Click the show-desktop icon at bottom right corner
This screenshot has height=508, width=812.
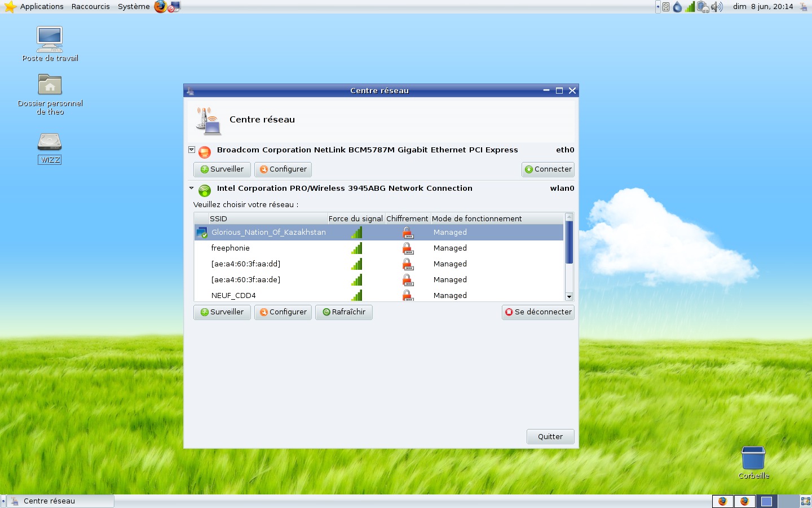(x=805, y=501)
